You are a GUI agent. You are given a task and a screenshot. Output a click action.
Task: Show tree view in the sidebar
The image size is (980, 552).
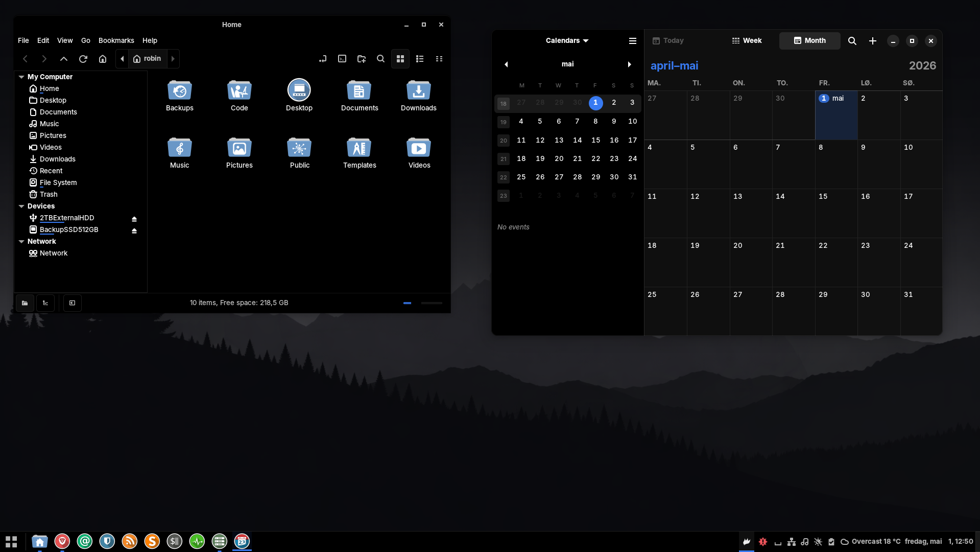[x=45, y=303]
